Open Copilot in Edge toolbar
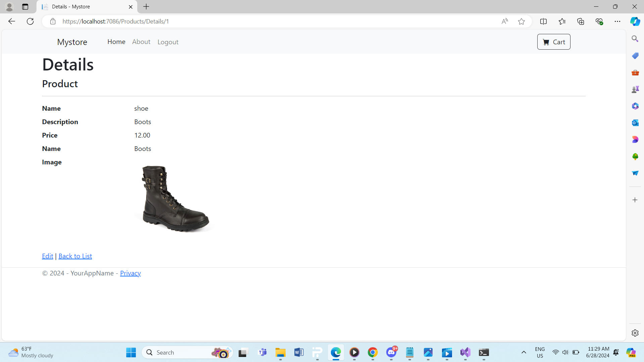 point(635,21)
